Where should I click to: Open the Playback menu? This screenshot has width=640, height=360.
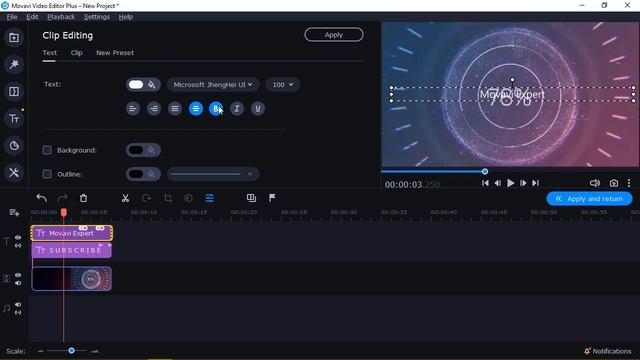pos(61,17)
